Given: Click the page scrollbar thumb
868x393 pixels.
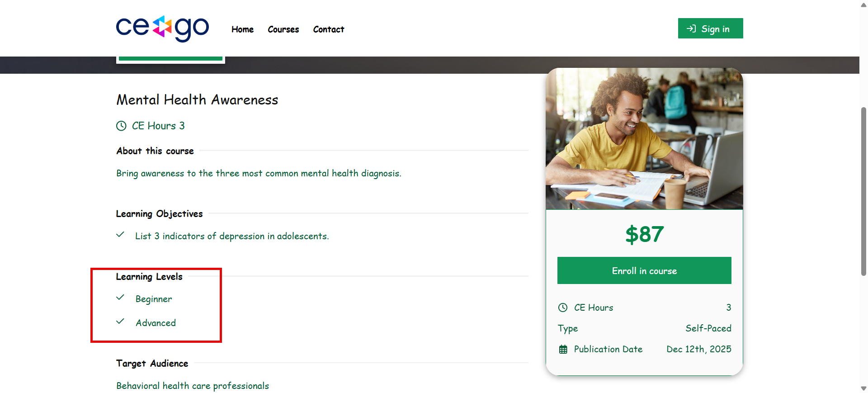Looking at the screenshot, I should (863, 191).
